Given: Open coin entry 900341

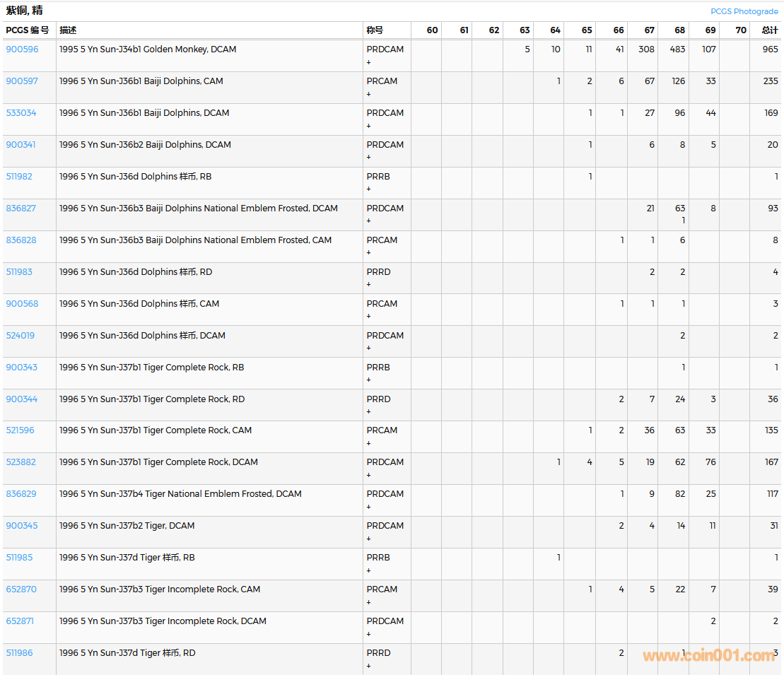Looking at the screenshot, I should (x=21, y=145).
